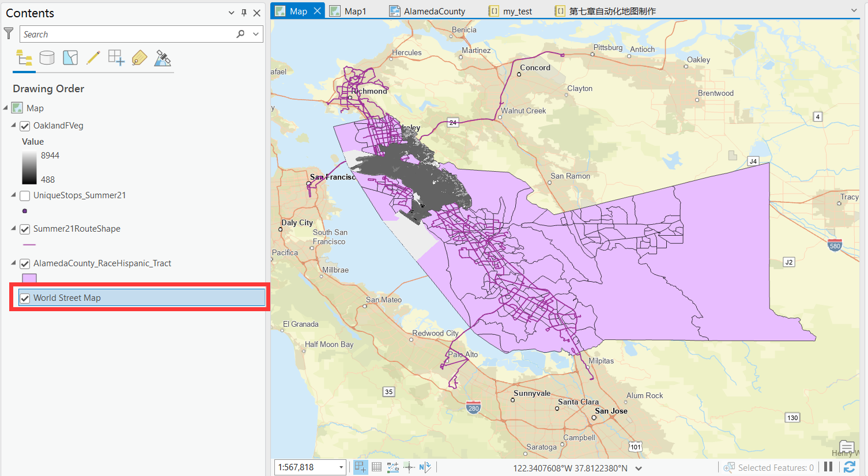Viewport: 868px width, 476px height.
Task: Open the map scale dropdown
Action: pyautogui.click(x=341, y=467)
